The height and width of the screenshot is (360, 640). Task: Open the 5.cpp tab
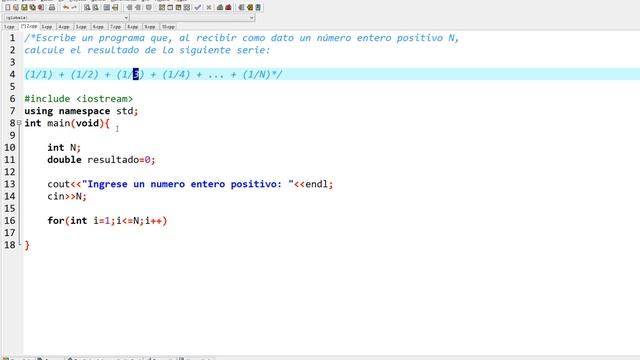coord(81,27)
